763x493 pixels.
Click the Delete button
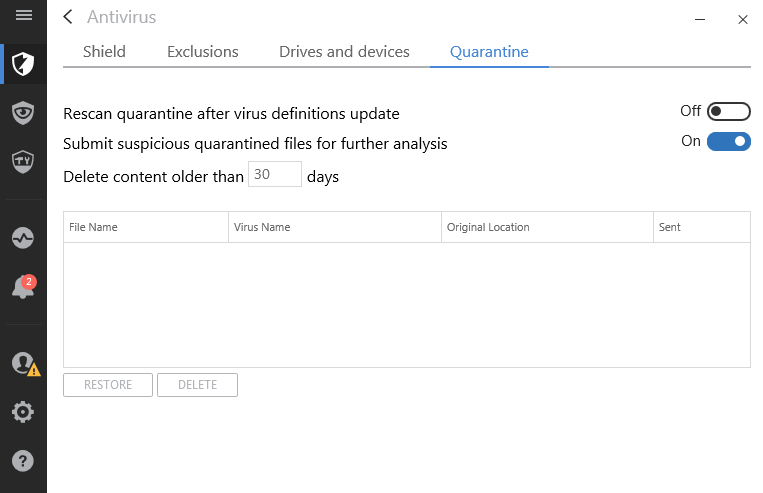point(197,385)
